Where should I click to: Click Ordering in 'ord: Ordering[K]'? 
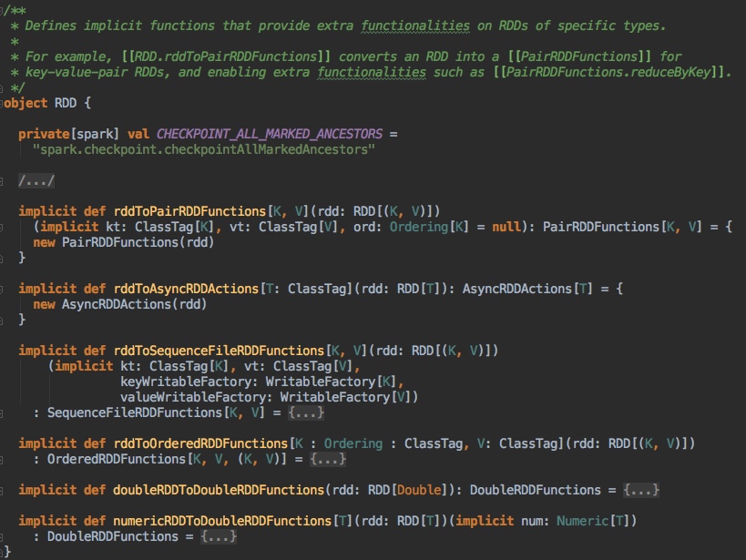pyautogui.click(x=419, y=227)
